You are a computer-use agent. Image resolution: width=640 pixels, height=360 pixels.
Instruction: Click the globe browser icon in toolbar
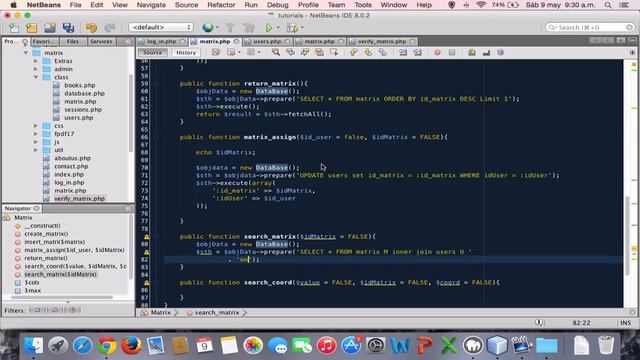[x=208, y=27]
